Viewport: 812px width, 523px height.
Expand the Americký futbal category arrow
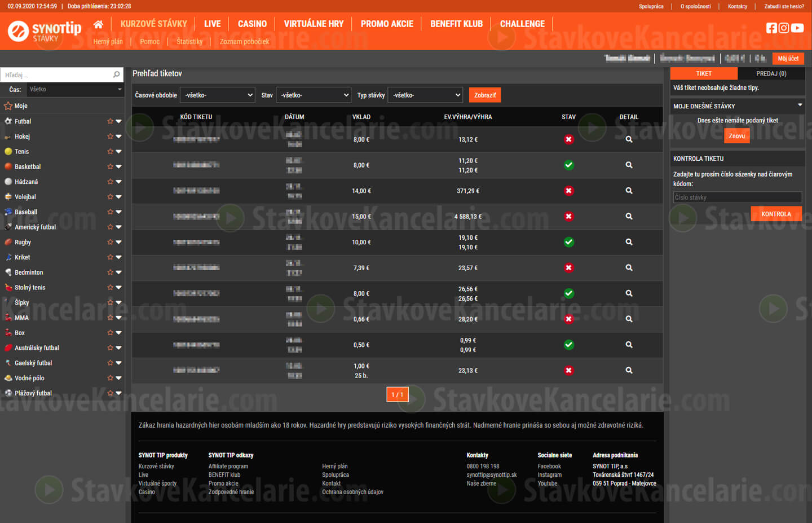118,227
